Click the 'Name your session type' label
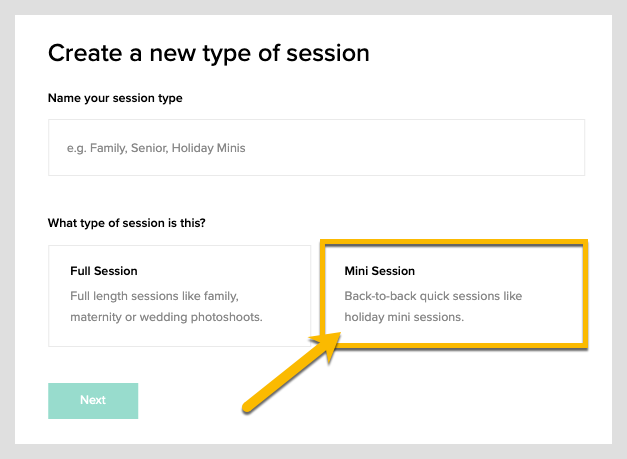The width and height of the screenshot is (627, 459). 115,98
